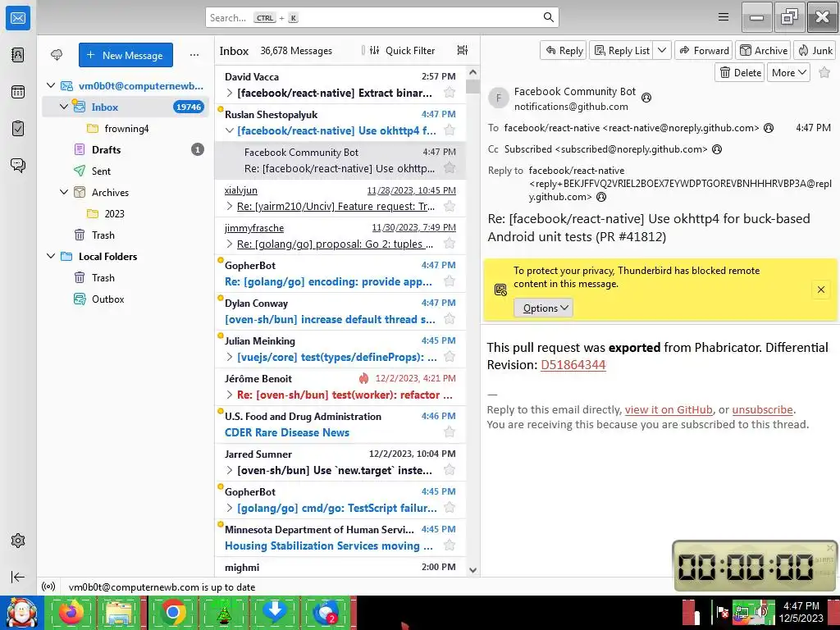Screen dimensions: 840x630
Task: Open the 2023 archive folder
Action: point(125,213)
